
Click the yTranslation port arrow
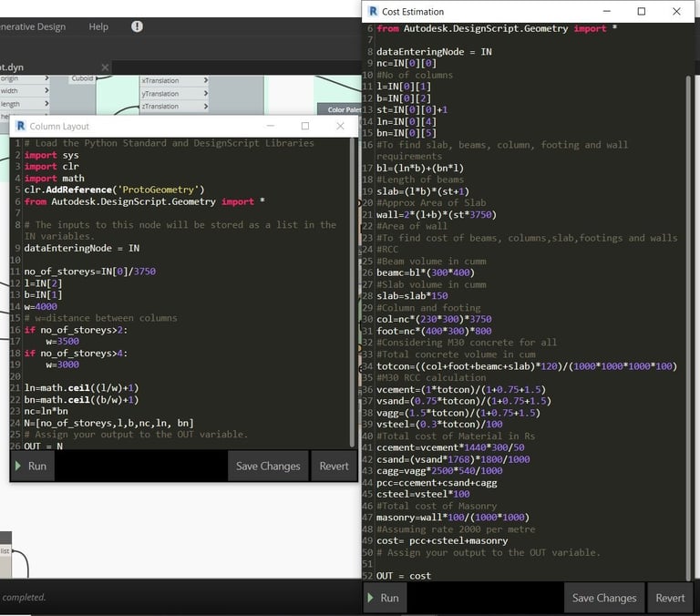click(x=206, y=93)
